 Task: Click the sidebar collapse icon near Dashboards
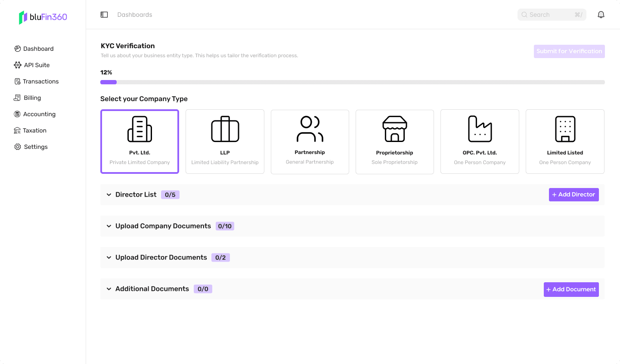[x=104, y=14]
